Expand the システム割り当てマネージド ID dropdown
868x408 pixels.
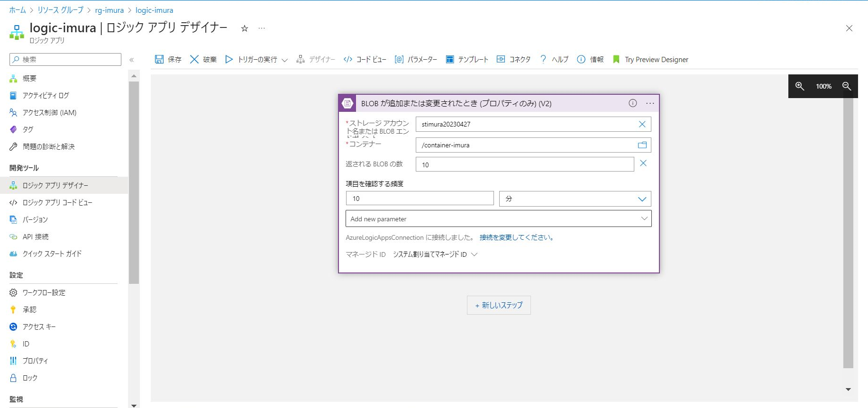coord(435,254)
